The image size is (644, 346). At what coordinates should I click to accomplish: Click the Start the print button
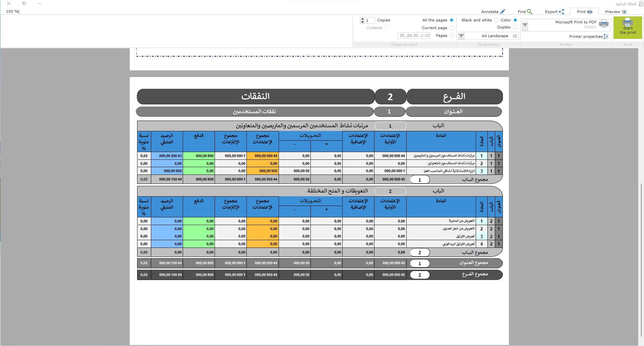tap(628, 27)
